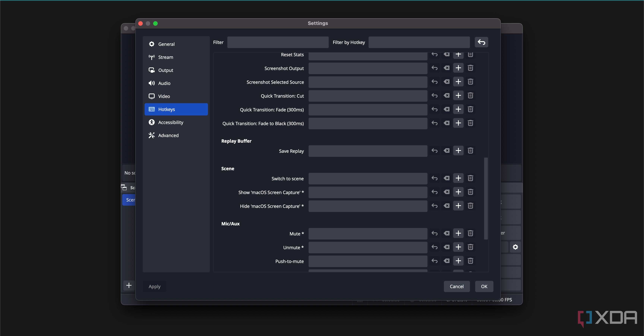The image size is (644, 336).
Task: Open Advanced settings
Action: point(176,135)
